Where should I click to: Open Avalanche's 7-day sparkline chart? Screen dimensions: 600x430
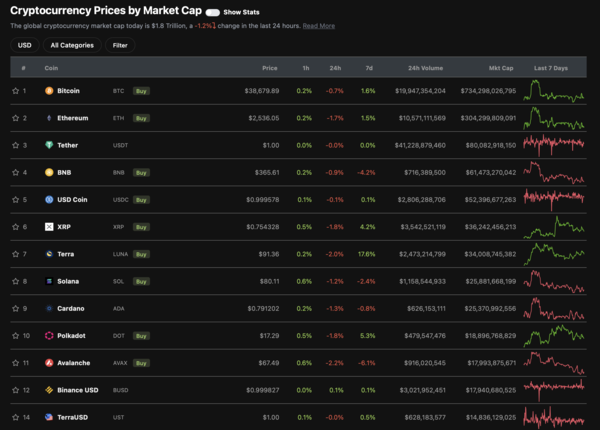pyautogui.click(x=554, y=363)
